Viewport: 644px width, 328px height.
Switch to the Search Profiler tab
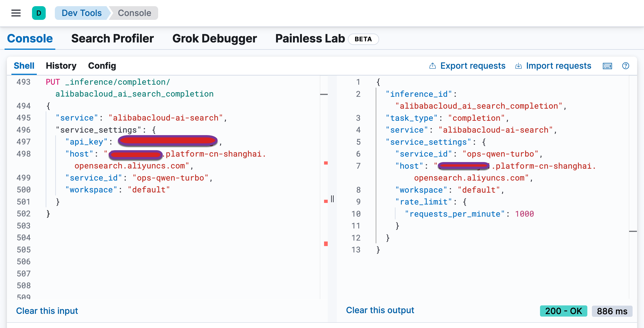pos(112,39)
